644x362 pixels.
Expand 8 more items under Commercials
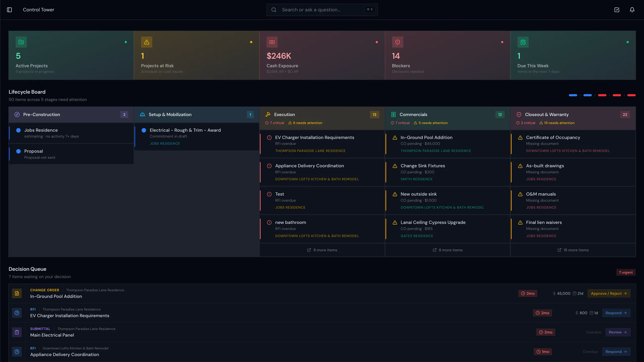(448, 250)
